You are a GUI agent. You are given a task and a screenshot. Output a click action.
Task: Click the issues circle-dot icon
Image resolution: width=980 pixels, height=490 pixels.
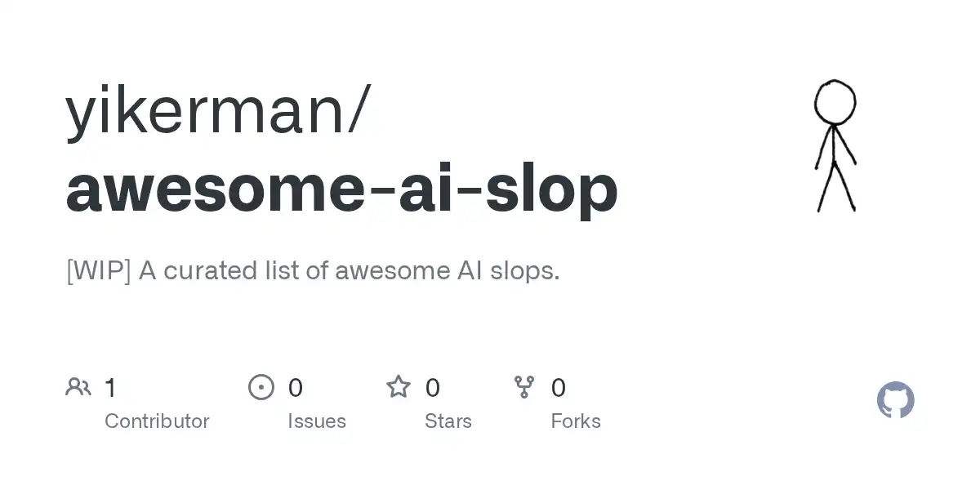261,387
